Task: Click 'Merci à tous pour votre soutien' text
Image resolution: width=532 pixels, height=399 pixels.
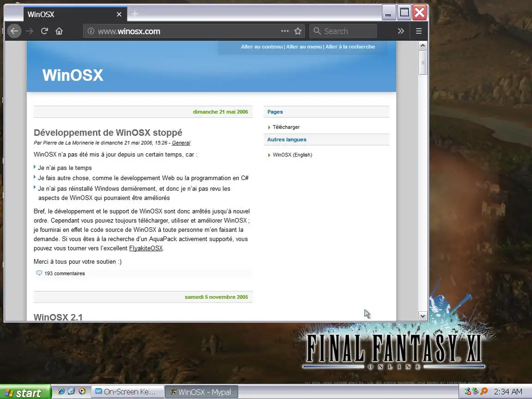Action: point(78,261)
